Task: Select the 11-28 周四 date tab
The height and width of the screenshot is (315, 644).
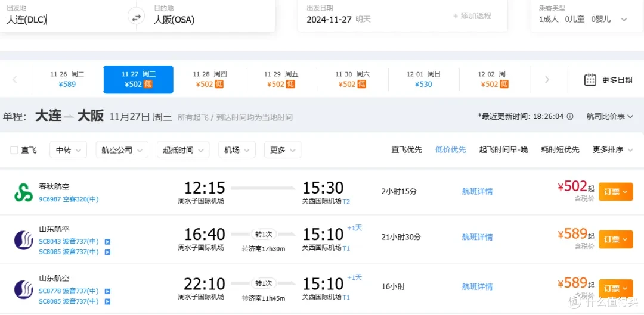Action: (210, 80)
